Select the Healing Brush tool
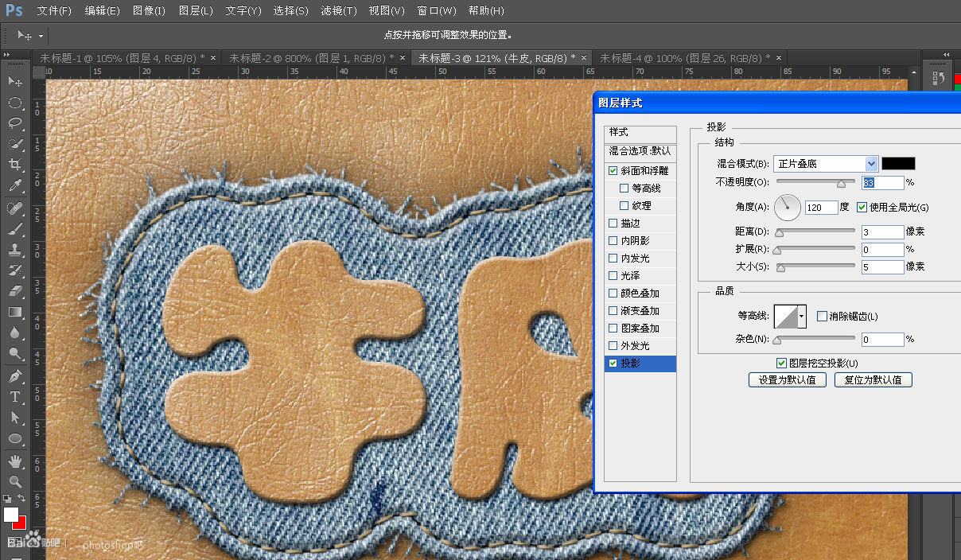Viewport: 961px width, 560px height. point(15,208)
